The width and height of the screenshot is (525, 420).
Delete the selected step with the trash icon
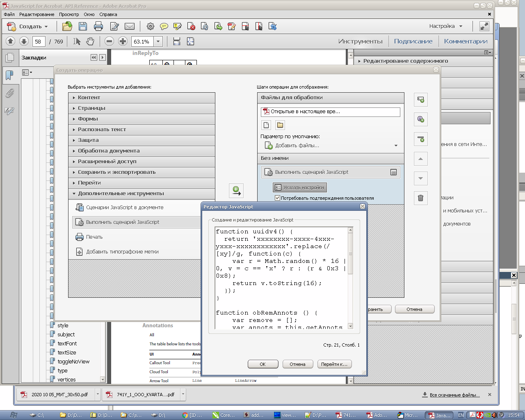coord(420,198)
